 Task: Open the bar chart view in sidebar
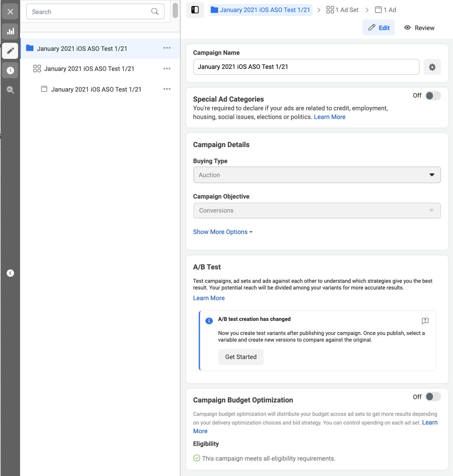[10, 31]
